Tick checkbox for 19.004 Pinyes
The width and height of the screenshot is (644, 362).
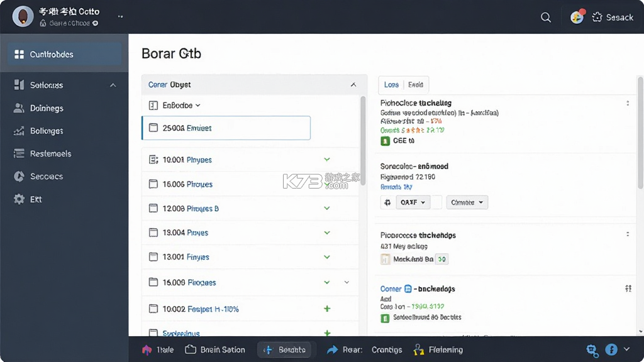pos(153,233)
